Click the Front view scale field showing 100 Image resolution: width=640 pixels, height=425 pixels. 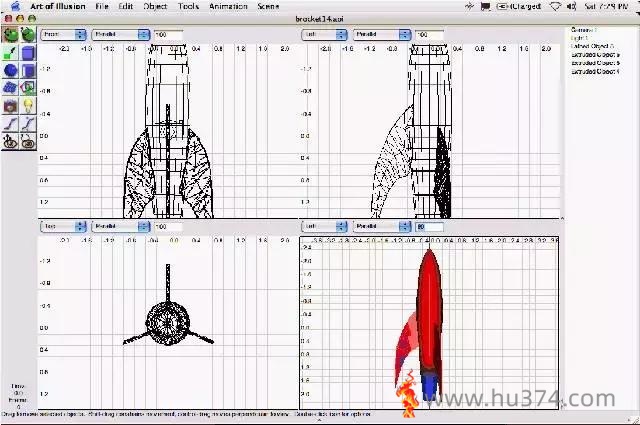[168, 35]
